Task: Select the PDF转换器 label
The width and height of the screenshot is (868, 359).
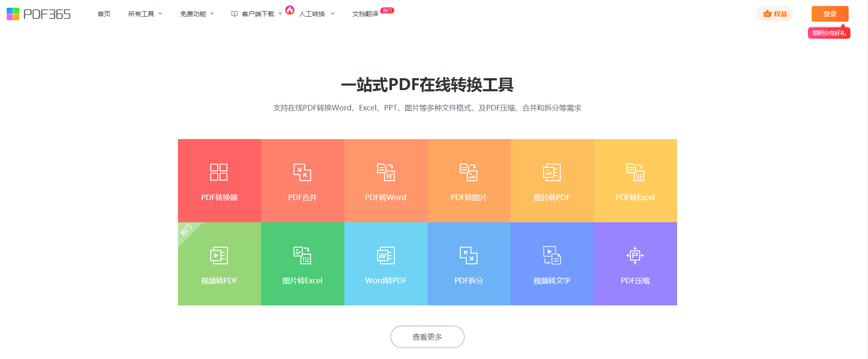Action: coord(219,197)
